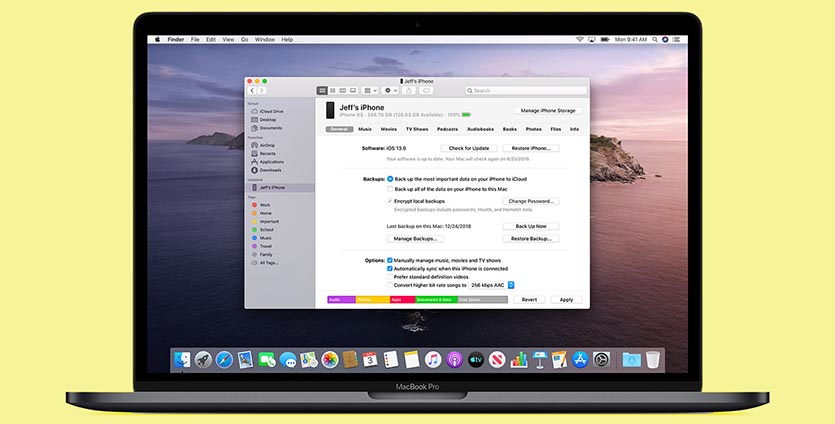Open News app from the Dock
Viewport: 835px width, 424px height.
coord(497,360)
